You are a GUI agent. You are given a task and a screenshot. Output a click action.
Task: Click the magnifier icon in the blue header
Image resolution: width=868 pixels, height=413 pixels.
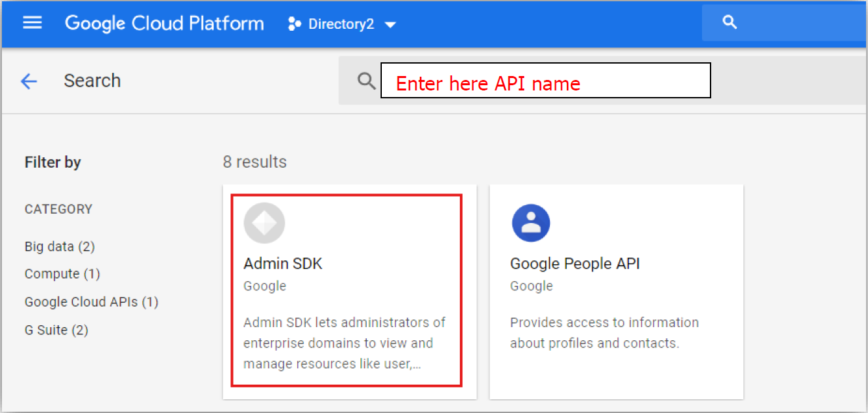click(x=730, y=22)
